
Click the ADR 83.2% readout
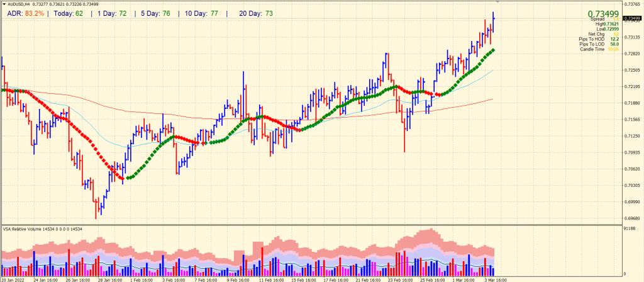(x=25, y=14)
